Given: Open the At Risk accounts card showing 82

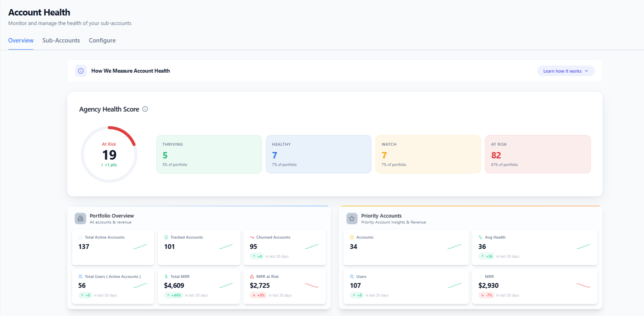Looking at the screenshot, I should 538,154.
